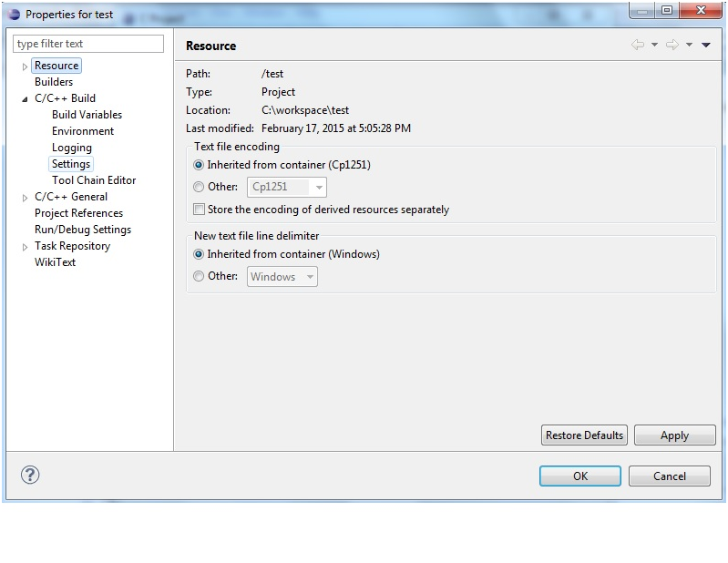Select the C/C++ General tree item

(x=71, y=197)
